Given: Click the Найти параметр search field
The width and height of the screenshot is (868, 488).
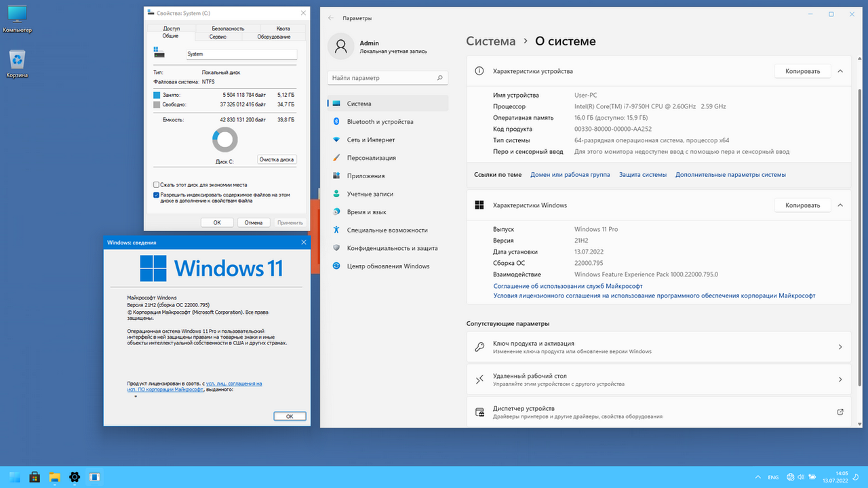Looking at the screenshot, I should tap(388, 78).
